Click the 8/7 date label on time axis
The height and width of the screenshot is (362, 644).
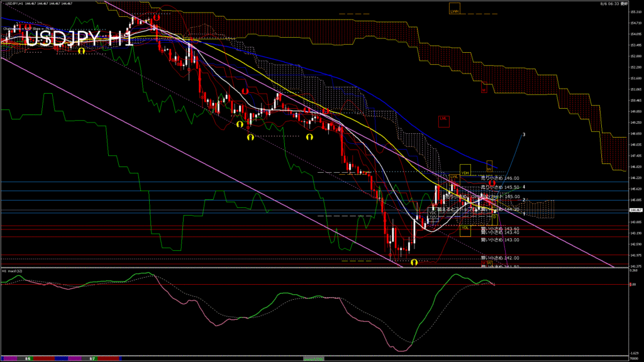point(92,358)
